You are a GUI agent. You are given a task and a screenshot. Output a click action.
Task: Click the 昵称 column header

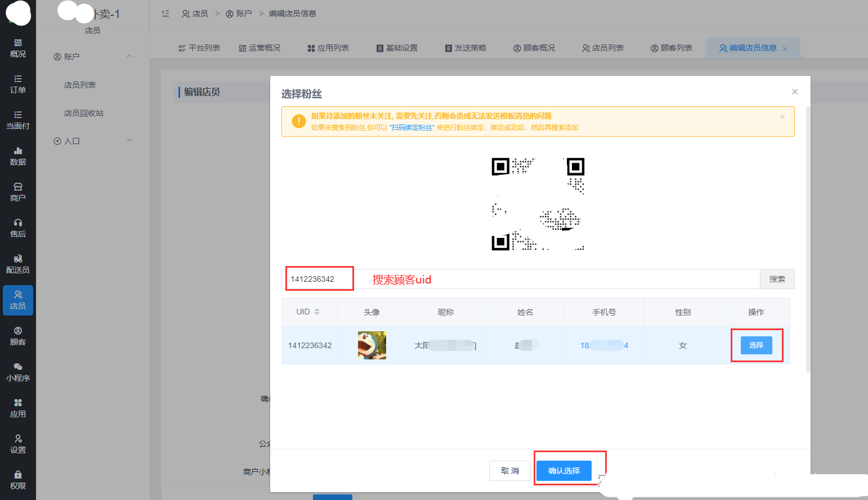tap(446, 312)
